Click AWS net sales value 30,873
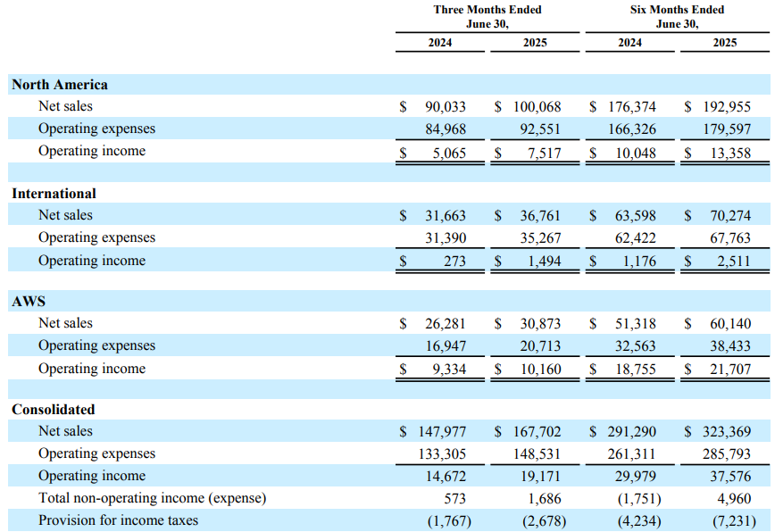Viewport: 775px width, 532px height. click(x=540, y=323)
